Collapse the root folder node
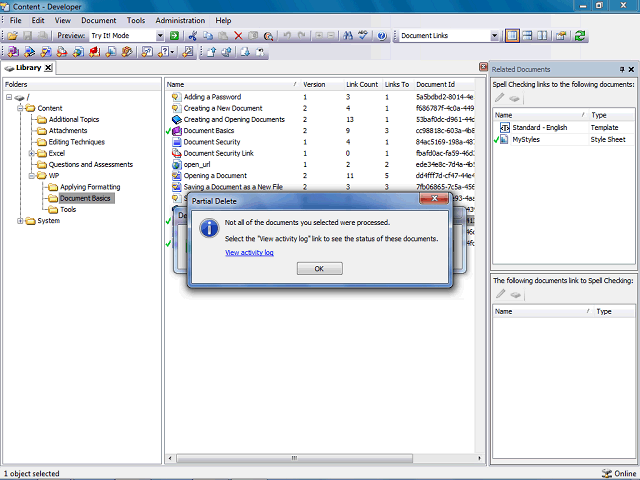 (9, 97)
